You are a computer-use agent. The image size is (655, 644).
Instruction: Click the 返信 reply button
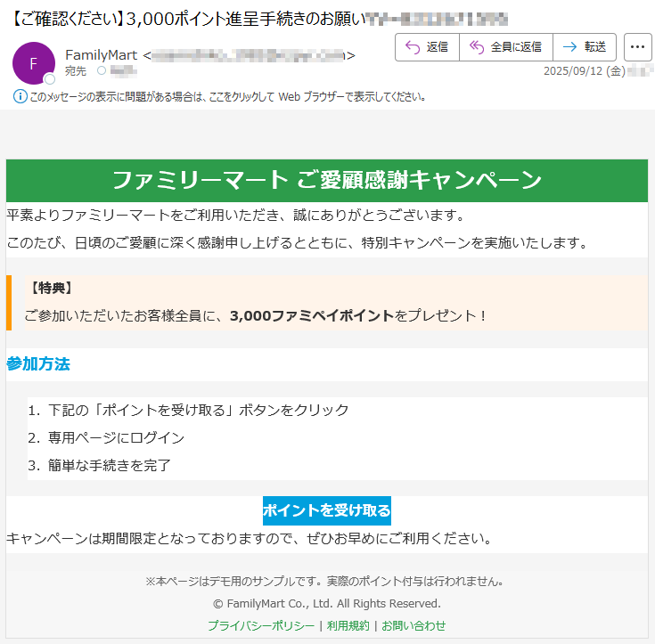tap(427, 47)
